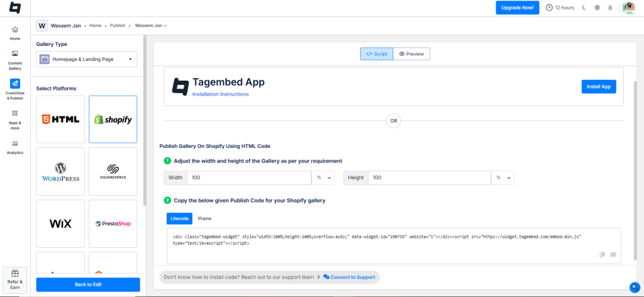Open the Installation Instructions link
Screen dimensions: 644x297
[220, 94]
